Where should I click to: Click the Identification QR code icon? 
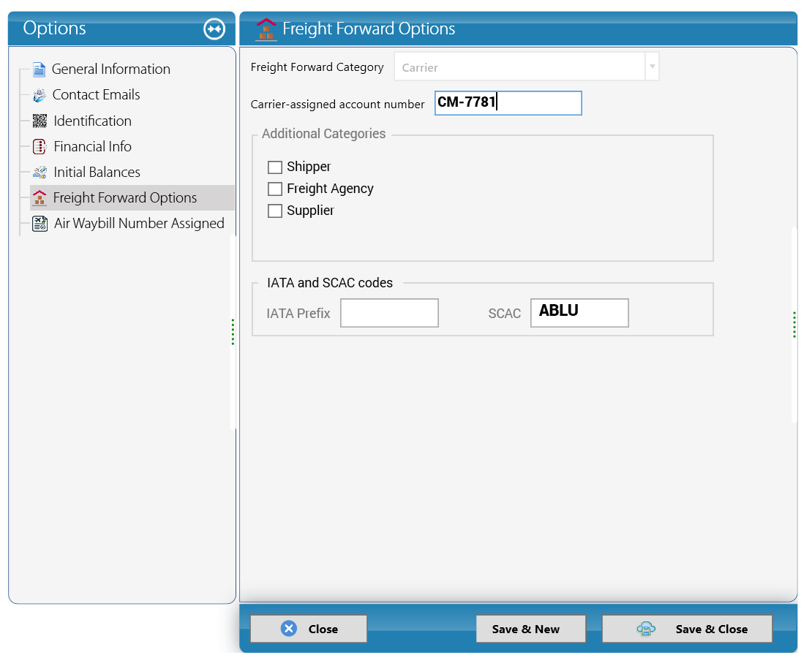[40, 121]
